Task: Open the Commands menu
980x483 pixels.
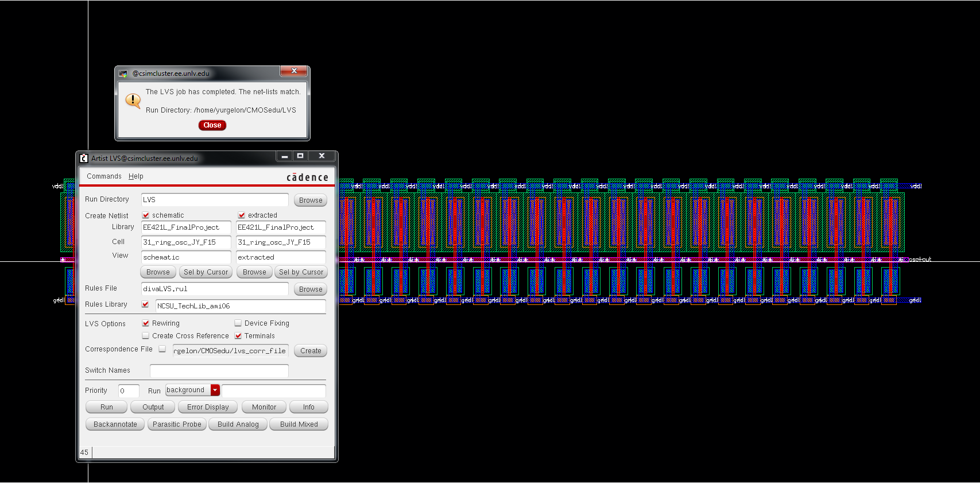Action: [104, 176]
